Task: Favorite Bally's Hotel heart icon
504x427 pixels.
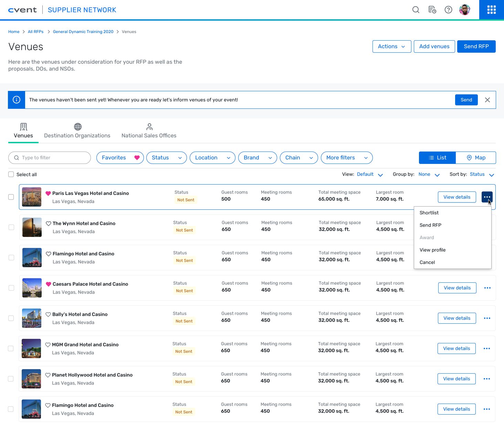Action: (x=48, y=314)
